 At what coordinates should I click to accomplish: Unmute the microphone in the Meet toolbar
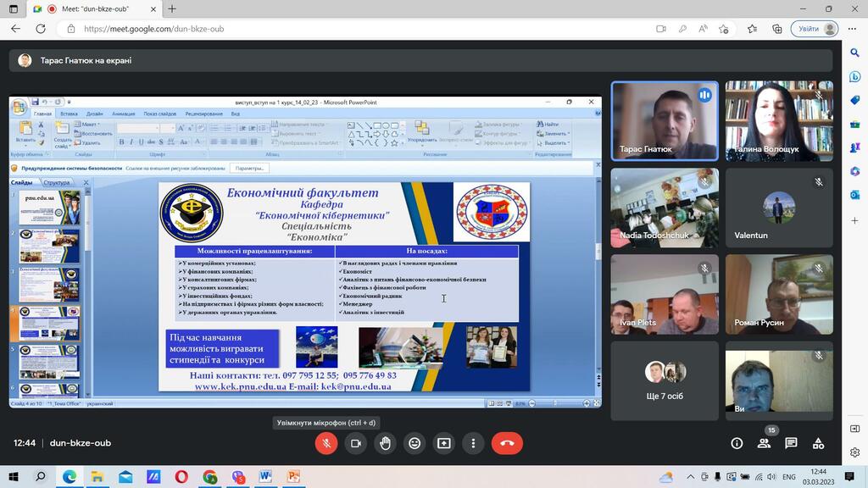[x=326, y=443]
